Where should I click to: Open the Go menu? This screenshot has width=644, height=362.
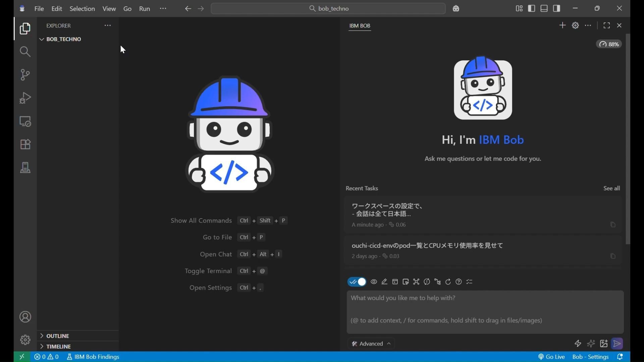[x=127, y=9]
